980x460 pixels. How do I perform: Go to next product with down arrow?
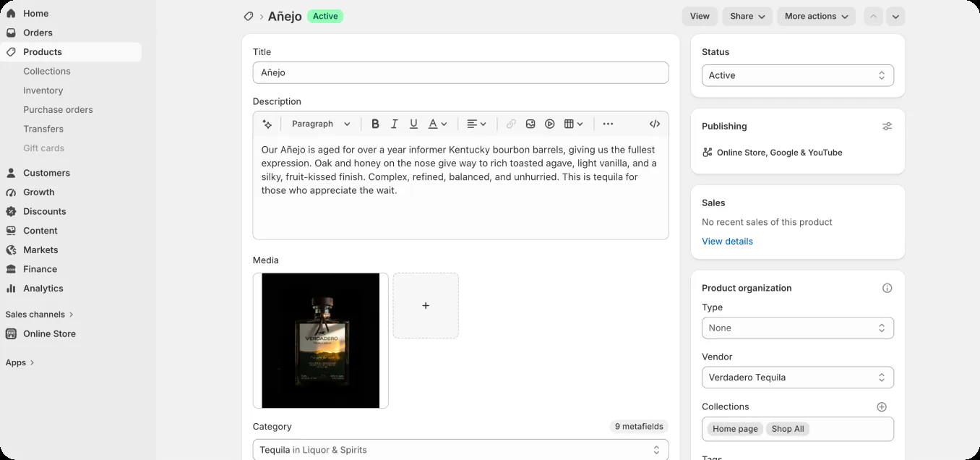(x=895, y=16)
